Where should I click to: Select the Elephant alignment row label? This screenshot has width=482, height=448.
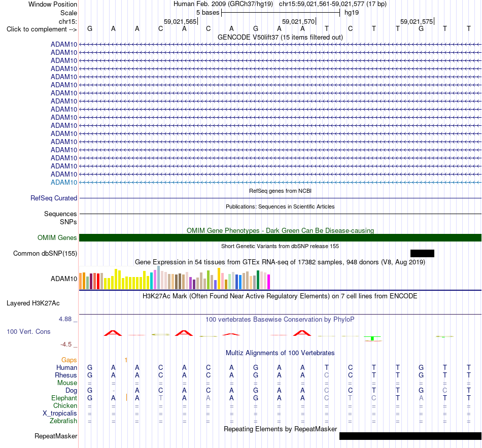tap(64, 398)
